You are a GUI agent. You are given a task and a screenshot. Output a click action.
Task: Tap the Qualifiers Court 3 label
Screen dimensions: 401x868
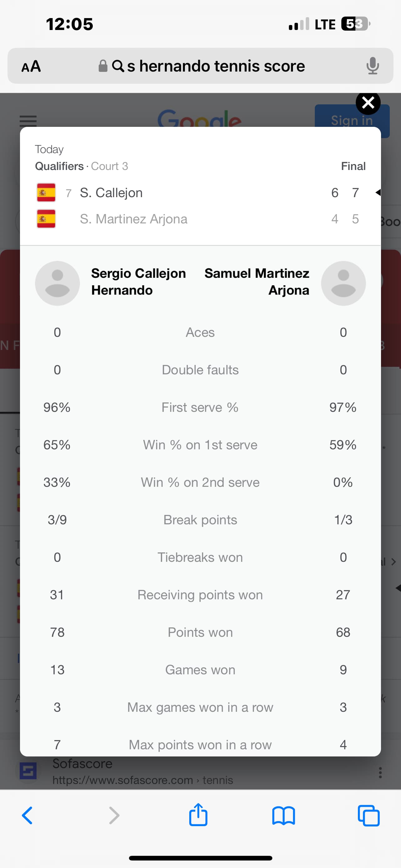[82, 166]
